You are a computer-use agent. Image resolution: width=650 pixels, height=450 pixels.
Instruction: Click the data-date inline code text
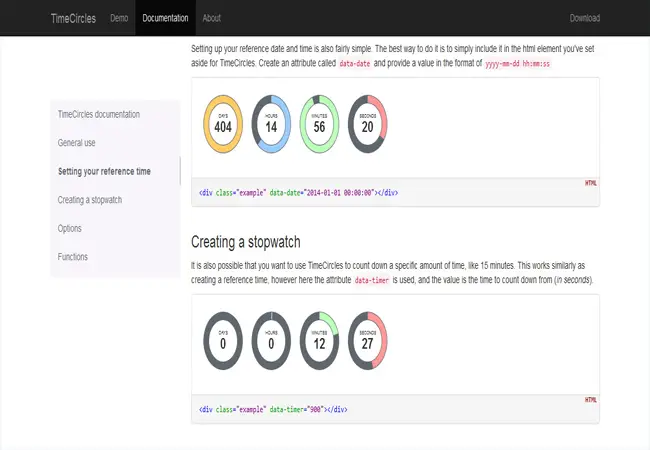coord(354,64)
